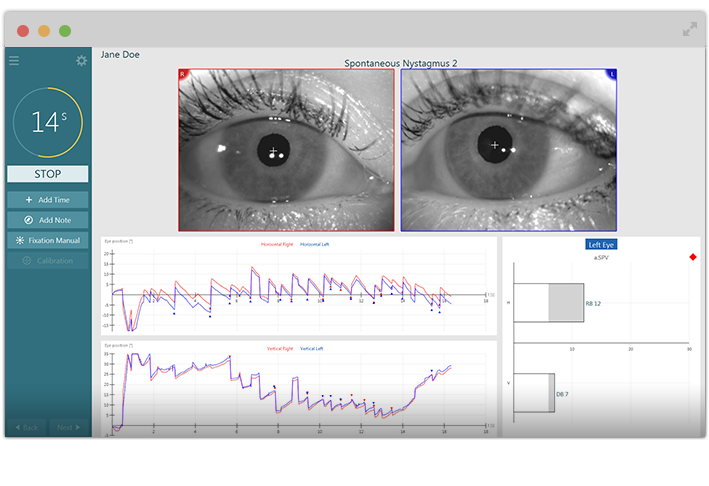Click Spontaneous Nystagmus 2 title
The width and height of the screenshot is (709, 486).
coord(401,63)
